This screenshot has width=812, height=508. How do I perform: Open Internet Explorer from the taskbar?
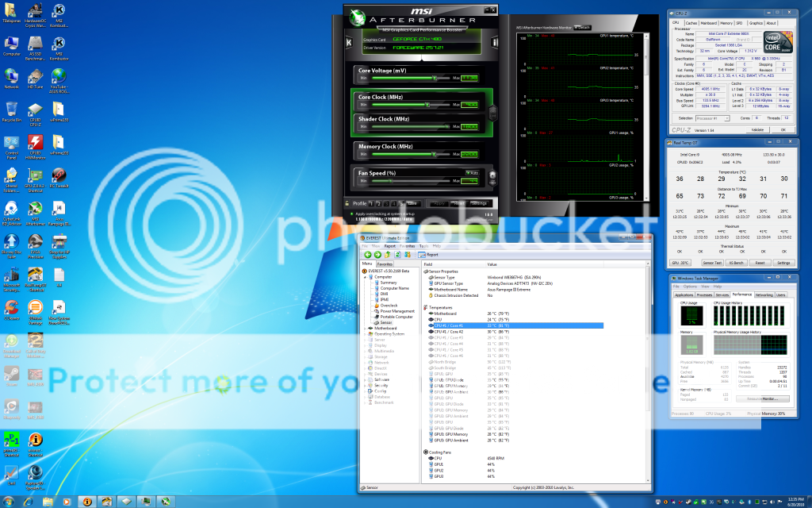pos(28,502)
